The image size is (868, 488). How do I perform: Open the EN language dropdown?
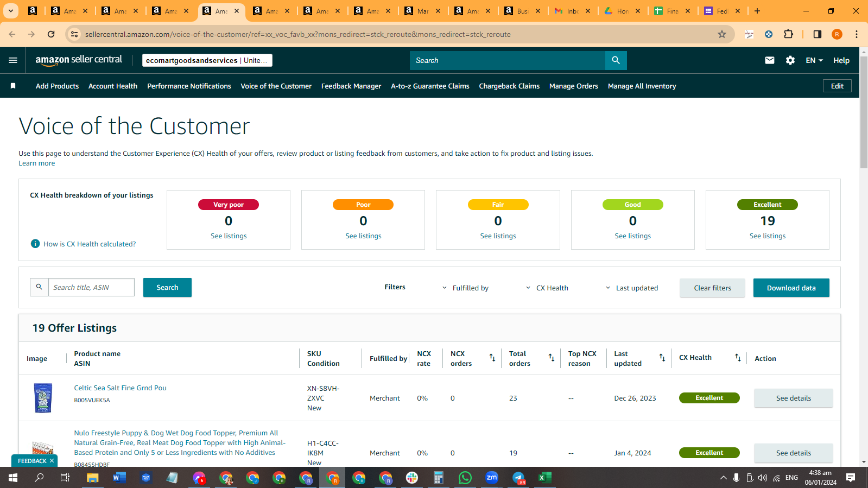(814, 60)
